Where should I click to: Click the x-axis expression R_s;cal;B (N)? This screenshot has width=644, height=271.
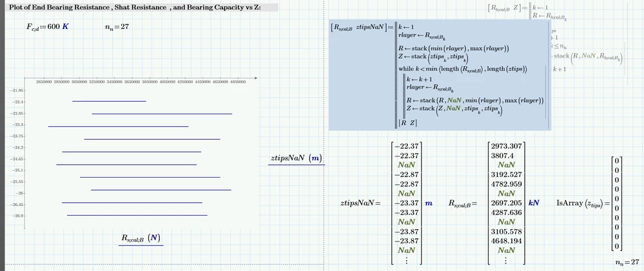click(141, 238)
